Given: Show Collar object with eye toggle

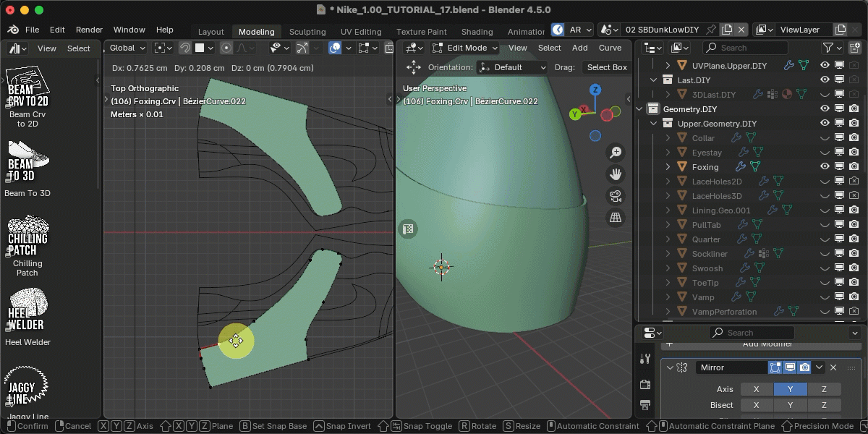Looking at the screenshot, I should pyautogui.click(x=825, y=138).
